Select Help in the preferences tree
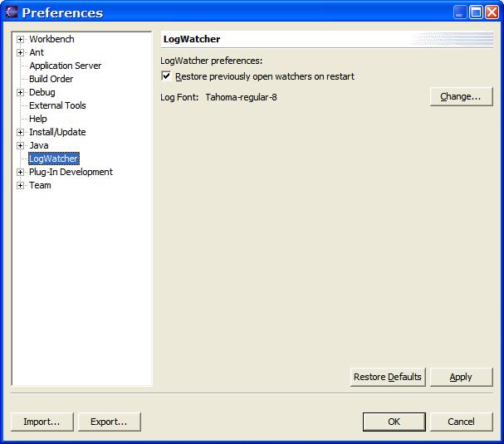 [38, 119]
